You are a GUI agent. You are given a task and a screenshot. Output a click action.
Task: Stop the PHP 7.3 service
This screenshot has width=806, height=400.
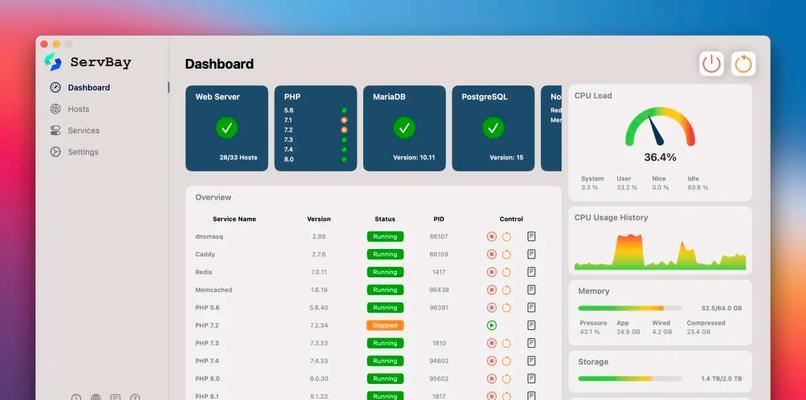tap(491, 343)
